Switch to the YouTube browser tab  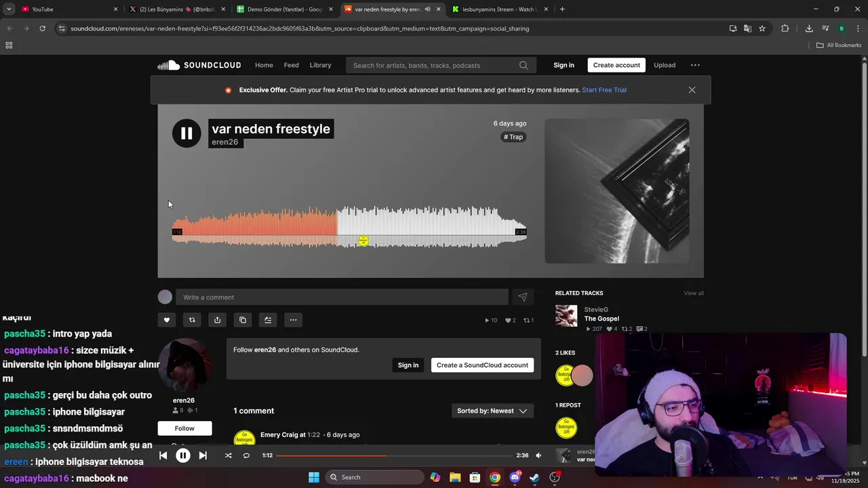[x=68, y=9]
